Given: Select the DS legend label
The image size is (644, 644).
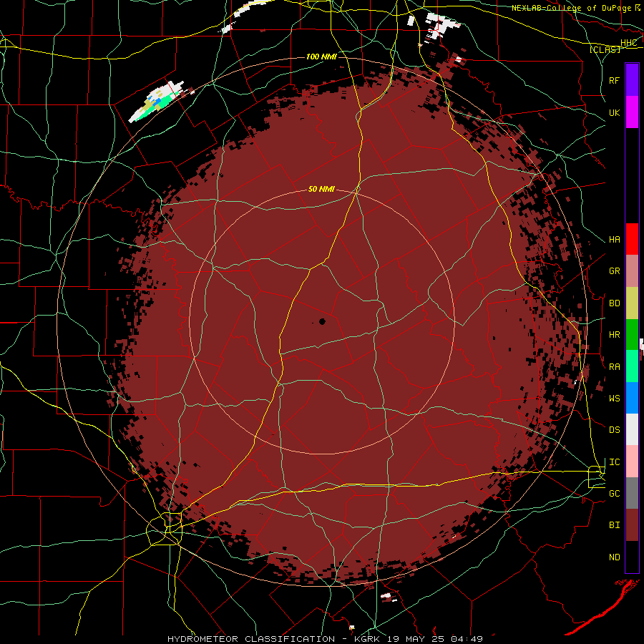Looking at the screenshot, I should coord(614,429).
